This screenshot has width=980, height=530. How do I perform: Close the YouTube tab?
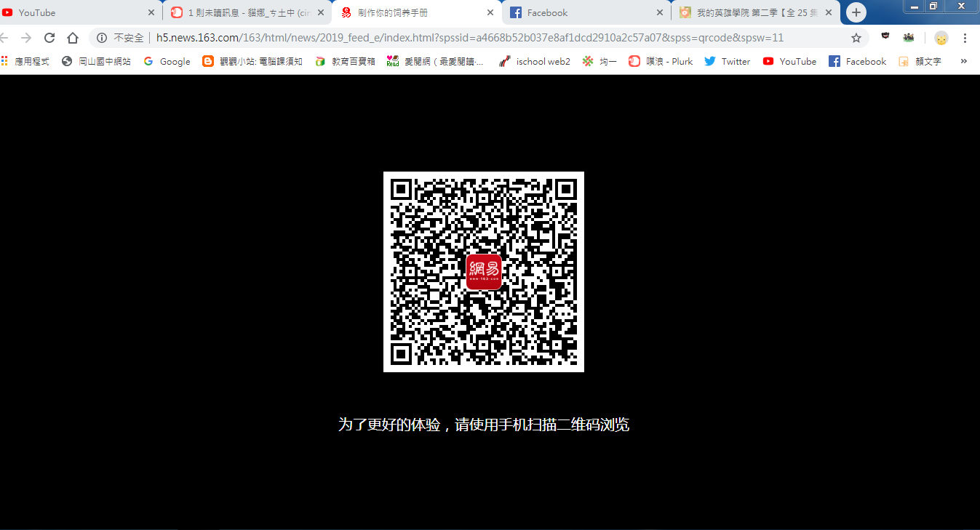[x=151, y=12]
